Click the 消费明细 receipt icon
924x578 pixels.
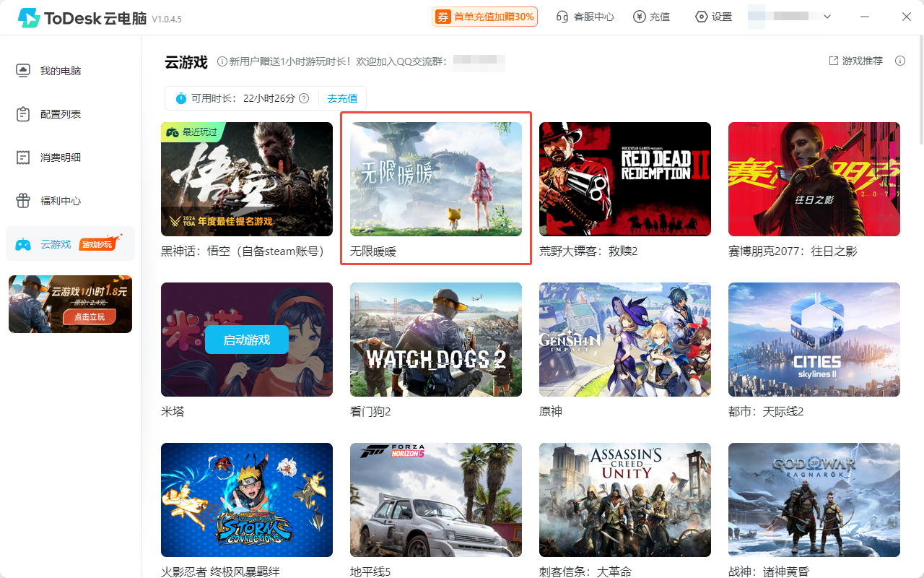[23, 158]
